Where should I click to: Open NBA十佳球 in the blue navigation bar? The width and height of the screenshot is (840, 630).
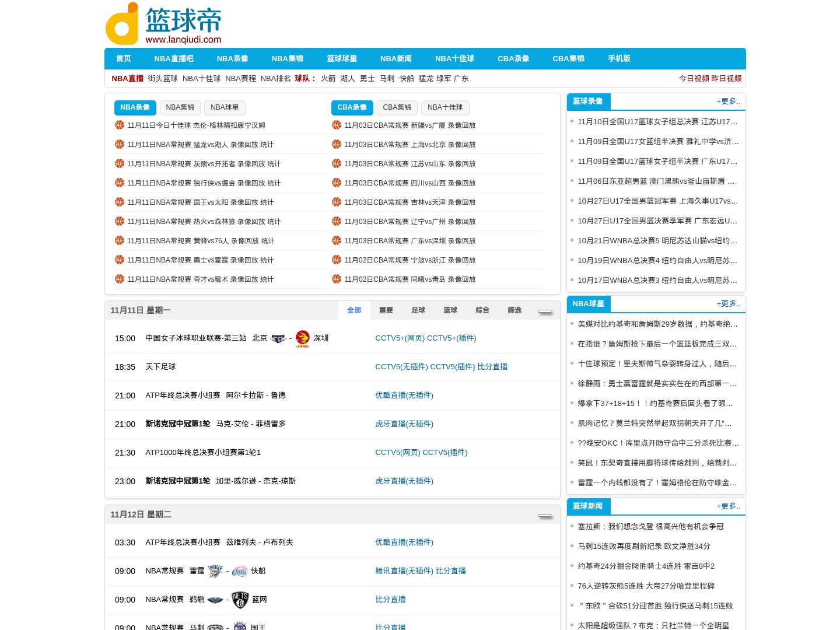click(x=454, y=58)
